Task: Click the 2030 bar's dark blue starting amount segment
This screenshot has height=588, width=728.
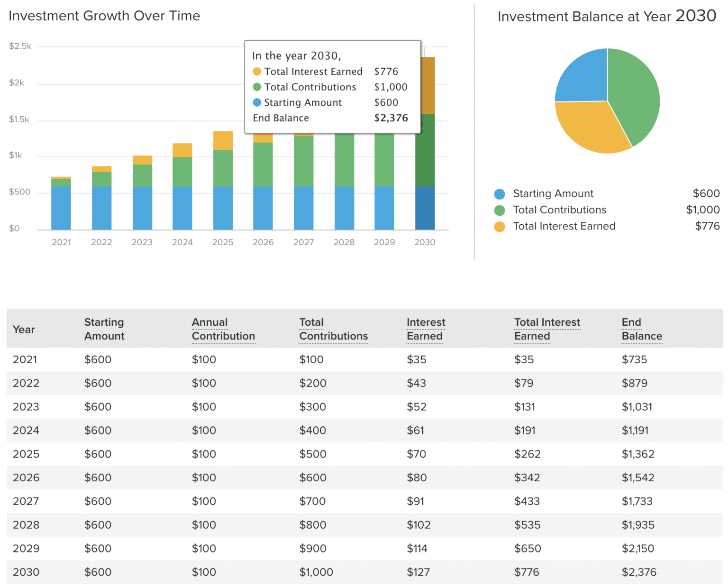Action: point(425,208)
